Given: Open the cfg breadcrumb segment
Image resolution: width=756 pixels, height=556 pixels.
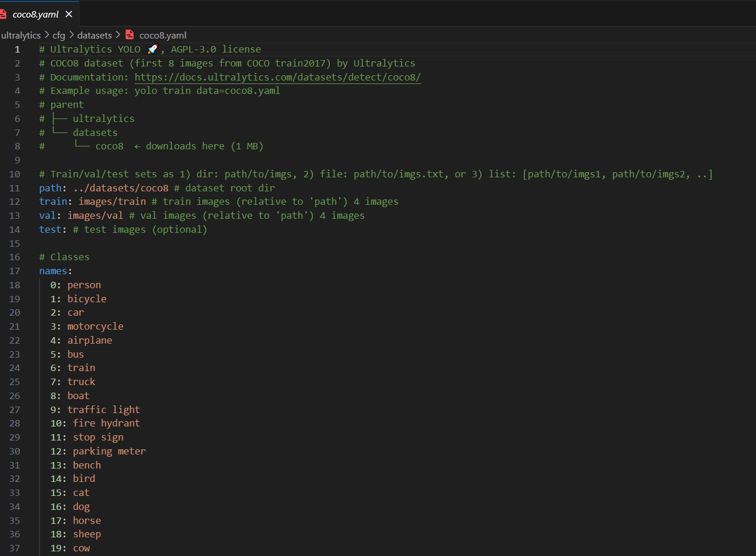Looking at the screenshot, I should 59,36.
